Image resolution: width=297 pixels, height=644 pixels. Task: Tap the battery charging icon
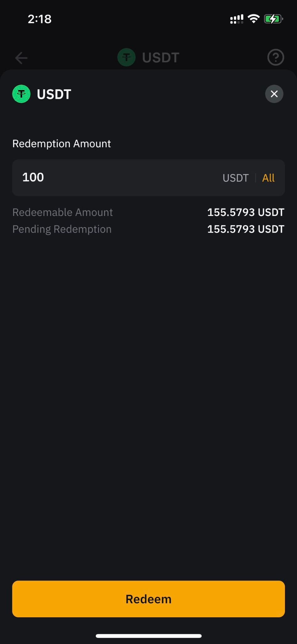click(273, 19)
